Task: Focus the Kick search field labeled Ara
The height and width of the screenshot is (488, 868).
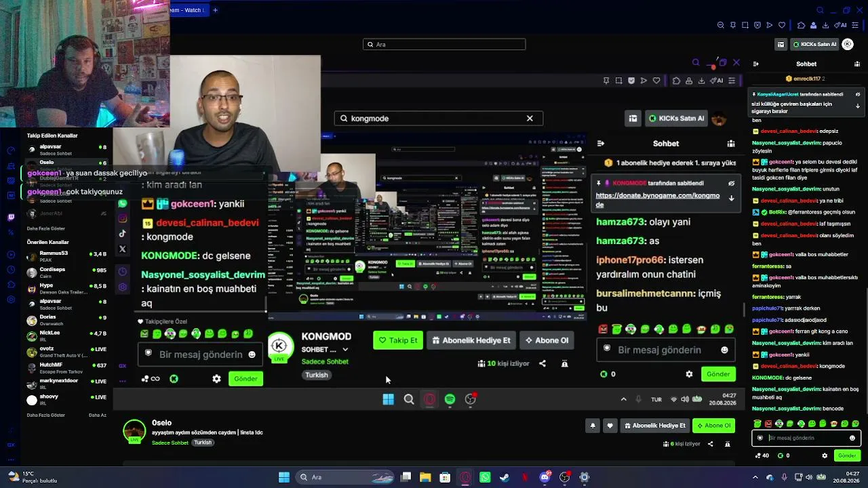Action: click(444, 44)
